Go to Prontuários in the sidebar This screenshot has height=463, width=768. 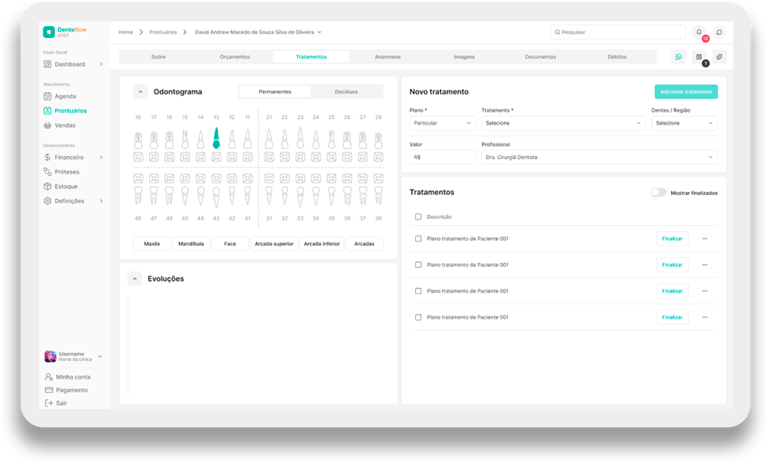pos(65,111)
